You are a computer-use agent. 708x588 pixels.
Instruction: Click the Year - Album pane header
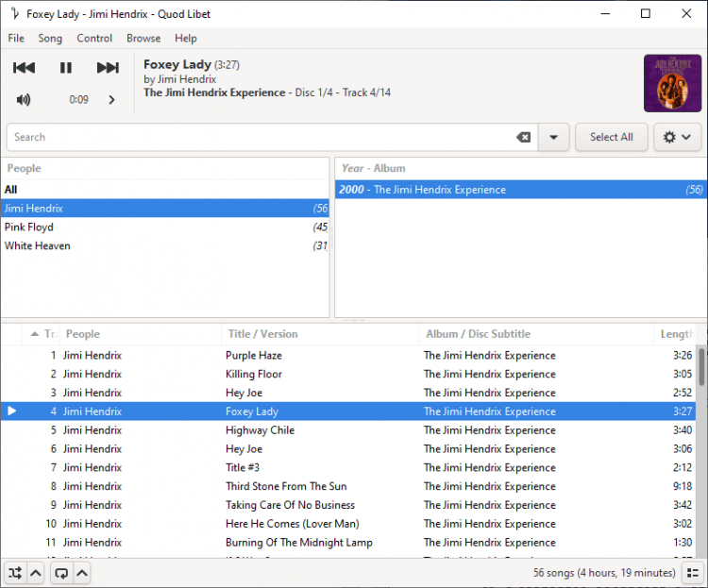pos(520,168)
